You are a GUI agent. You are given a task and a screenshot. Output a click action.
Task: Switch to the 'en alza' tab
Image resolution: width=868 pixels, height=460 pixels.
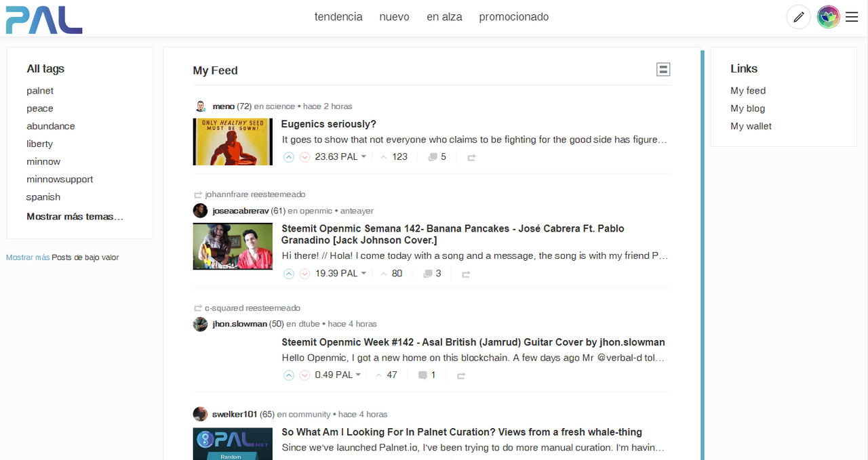pos(444,17)
